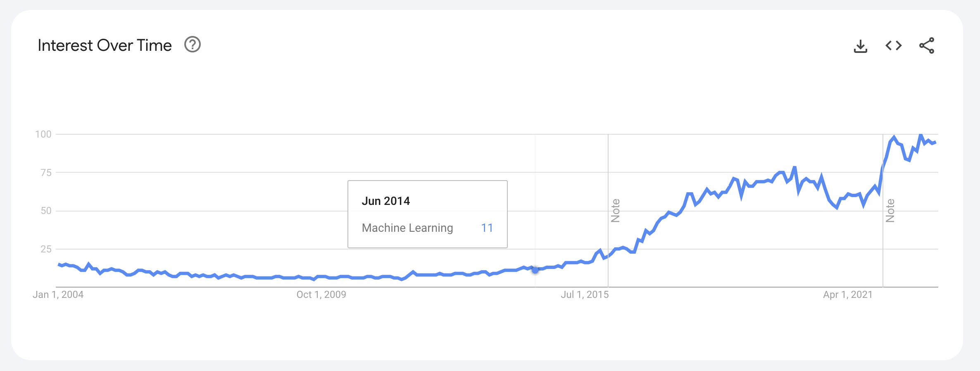Click the 75 label on the y-axis
980x371 pixels.
(46, 173)
